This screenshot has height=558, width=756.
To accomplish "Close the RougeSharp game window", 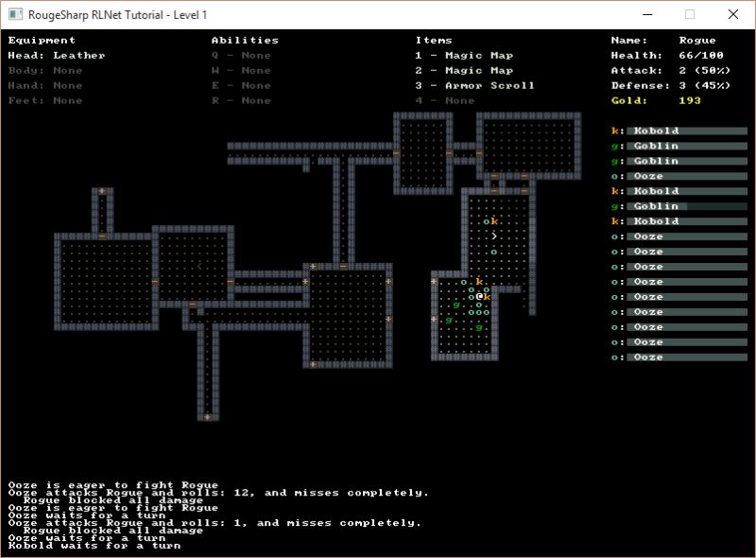I will coord(733,14).
